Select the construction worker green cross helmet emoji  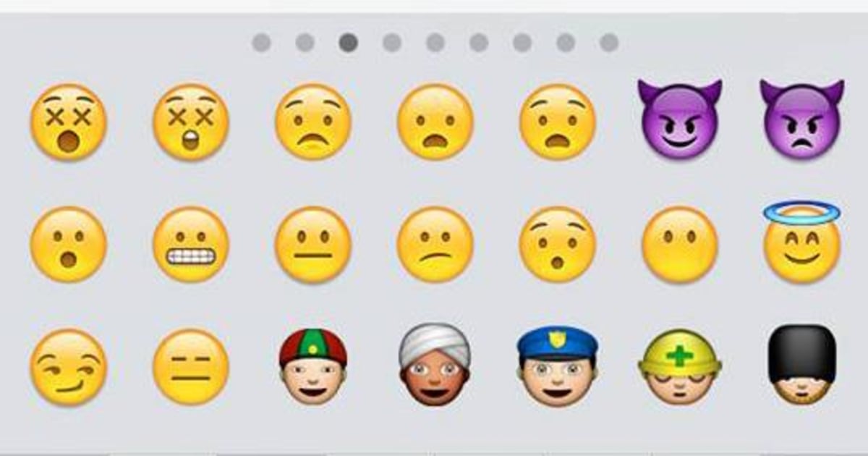[x=680, y=367]
